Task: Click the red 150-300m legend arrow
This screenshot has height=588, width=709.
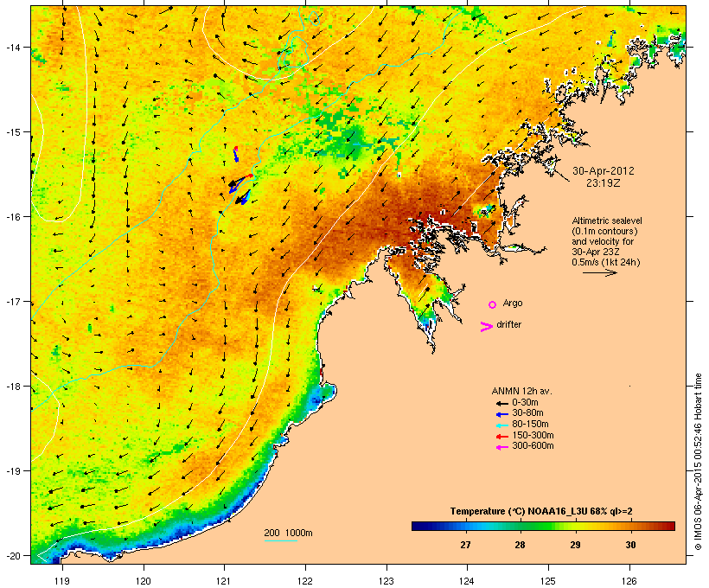Action: coord(501,437)
